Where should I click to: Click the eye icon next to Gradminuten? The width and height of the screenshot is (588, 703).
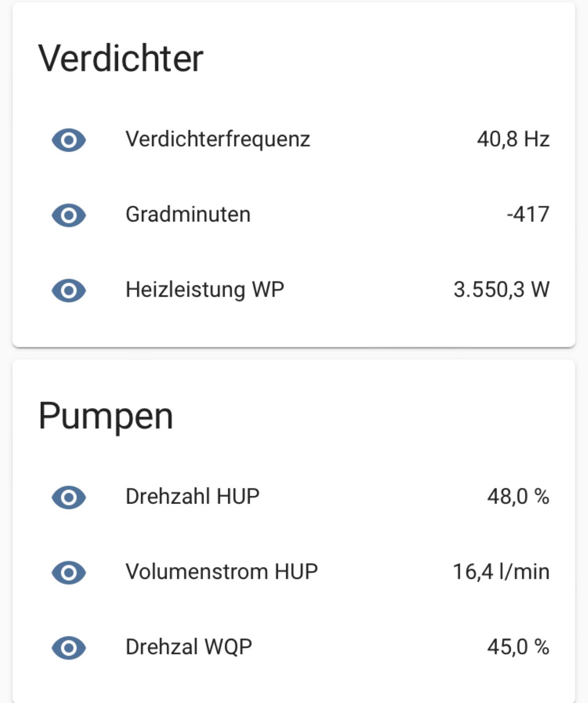click(69, 215)
